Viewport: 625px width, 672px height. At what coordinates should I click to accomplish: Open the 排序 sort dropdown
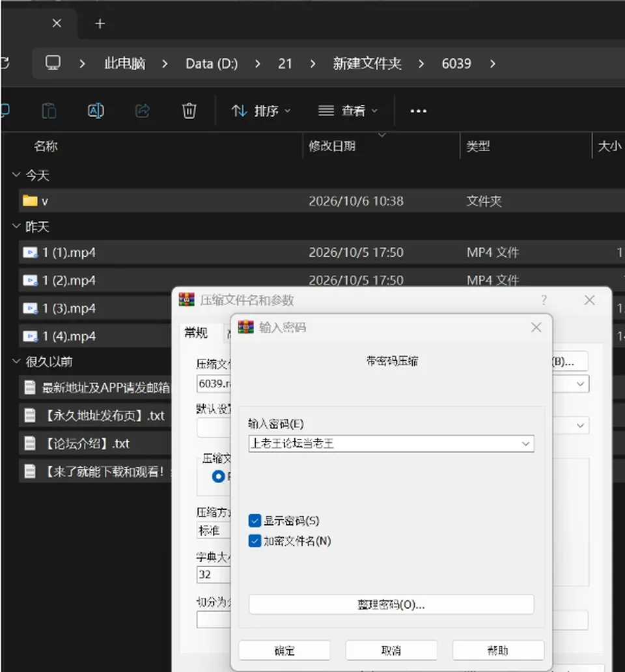pos(261,111)
